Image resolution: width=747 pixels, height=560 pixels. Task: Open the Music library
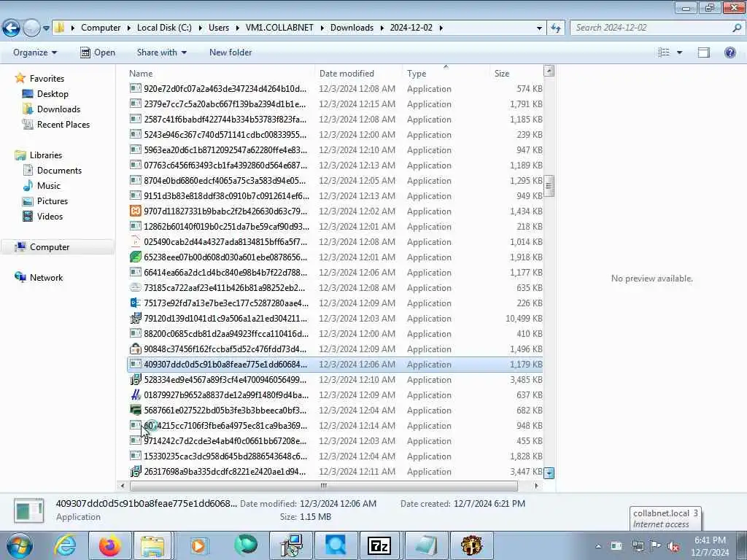49,186
